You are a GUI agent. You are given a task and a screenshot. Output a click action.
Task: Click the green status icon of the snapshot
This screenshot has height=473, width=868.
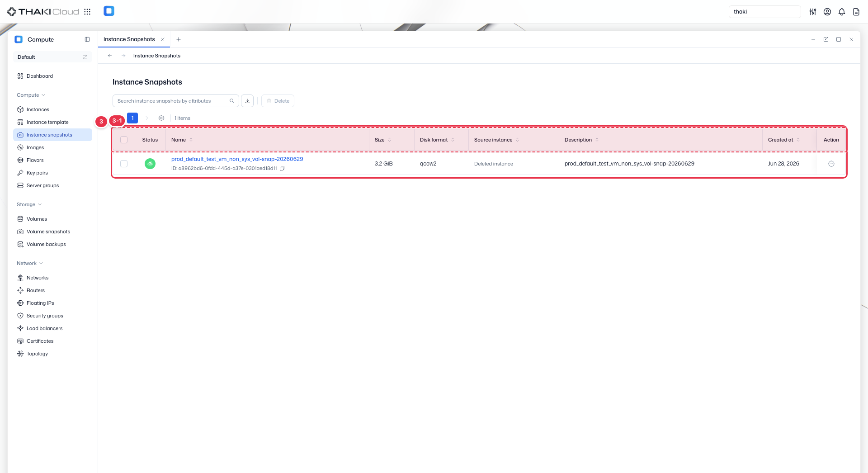[150, 164]
